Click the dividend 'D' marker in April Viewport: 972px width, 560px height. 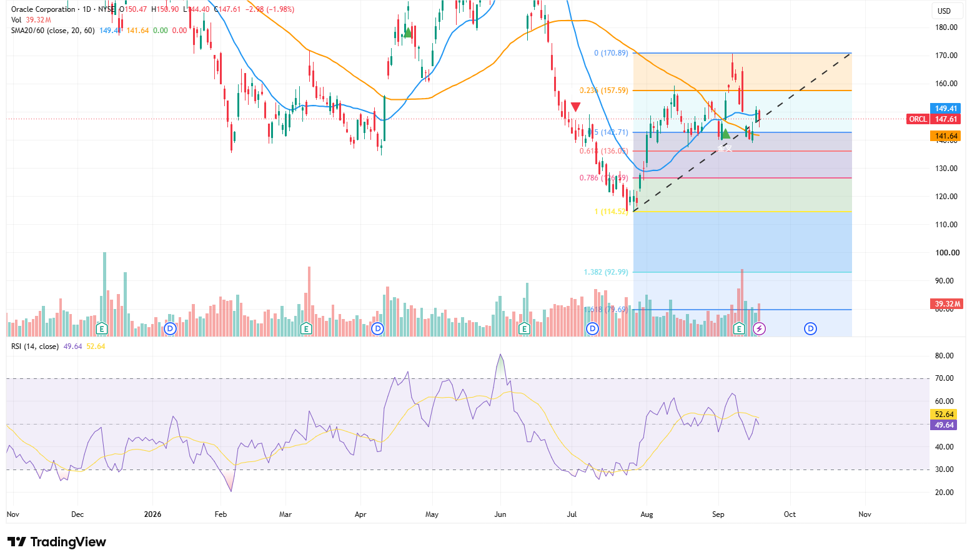pyautogui.click(x=377, y=328)
